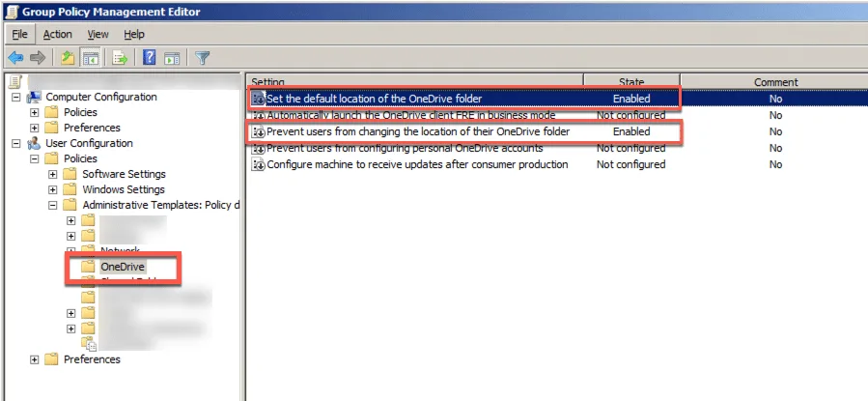Click the Forward arrow toolbar icon

pyautogui.click(x=39, y=58)
